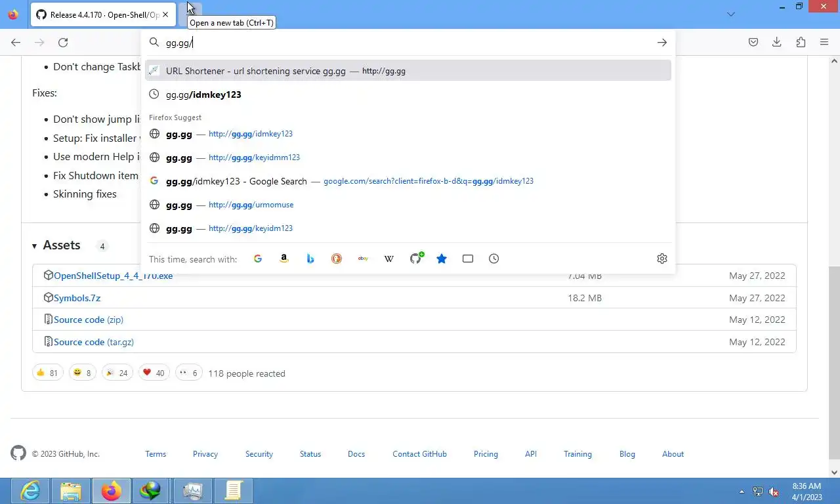Open the Firefox application menu
The image size is (840, 504).
pyautogui.click(x=824, y=43)
